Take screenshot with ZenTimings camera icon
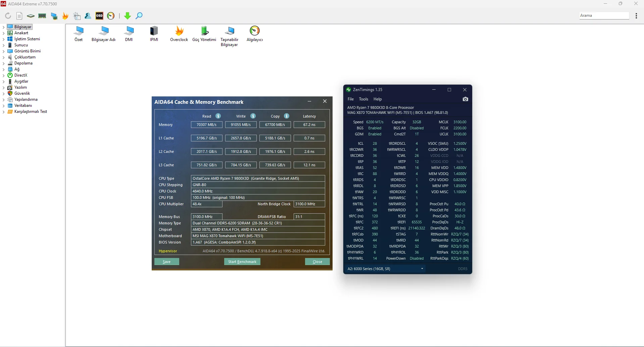The height and width of the screenshot is (347, 644). point(465,99)
